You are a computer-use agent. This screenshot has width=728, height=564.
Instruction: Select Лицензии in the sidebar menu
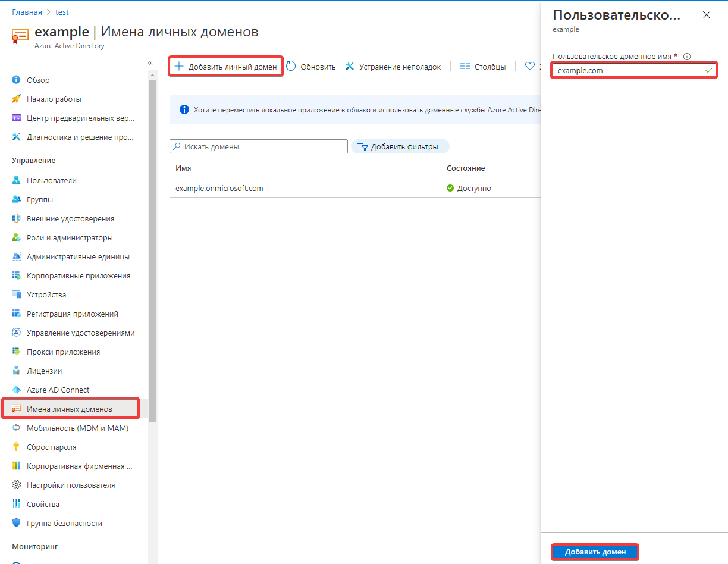(44, 371)
